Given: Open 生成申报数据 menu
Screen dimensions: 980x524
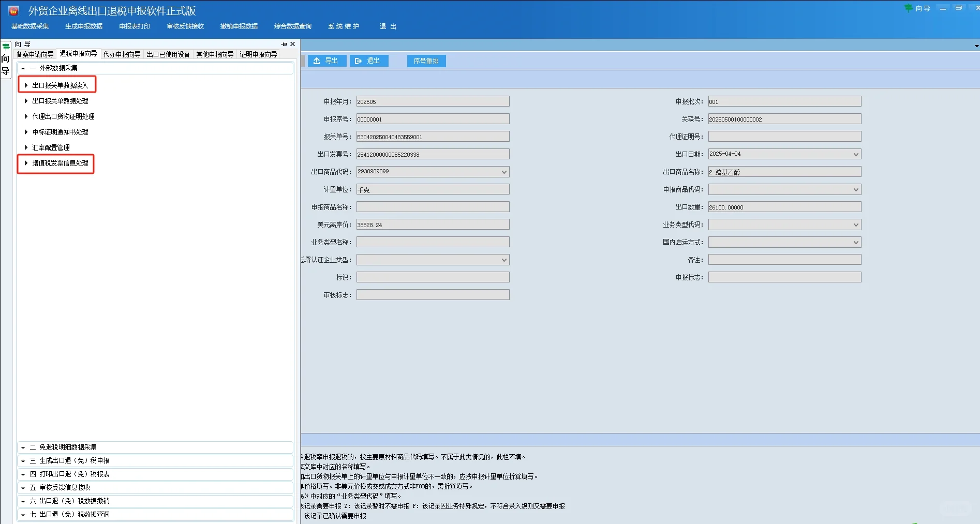Looking at the screenshot, I should tap(84, 26).
